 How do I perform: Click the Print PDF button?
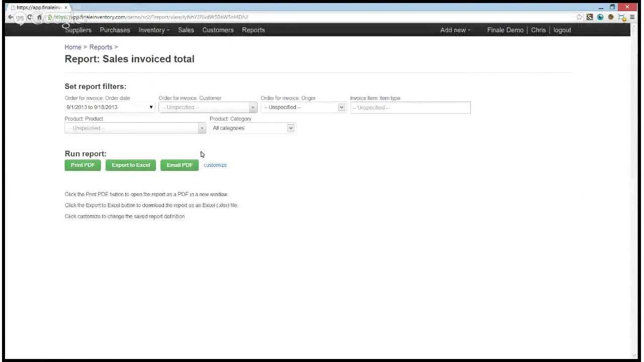(x=83, y=165)
